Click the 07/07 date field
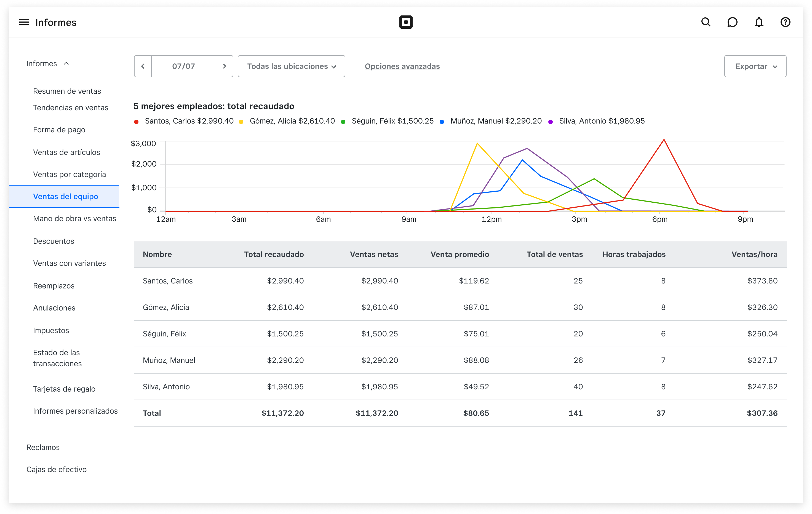This screenshot has width=812, height=514. 183,66
